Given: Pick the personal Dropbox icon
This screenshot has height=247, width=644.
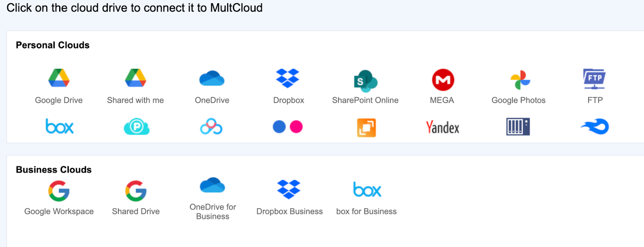Looking at the screenshot, I should [287, 78].
